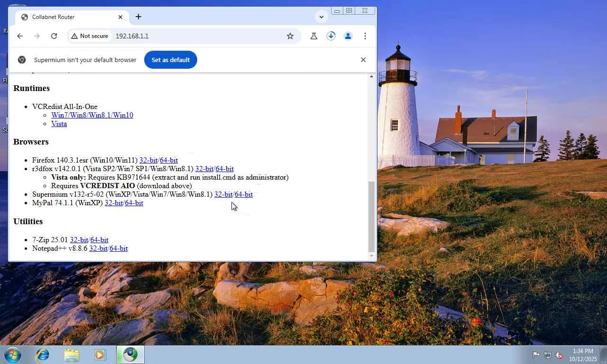
Task: Open the Win7/Win8/Win8.1/Win10 VCRedist link
Action: pos(92,115)
